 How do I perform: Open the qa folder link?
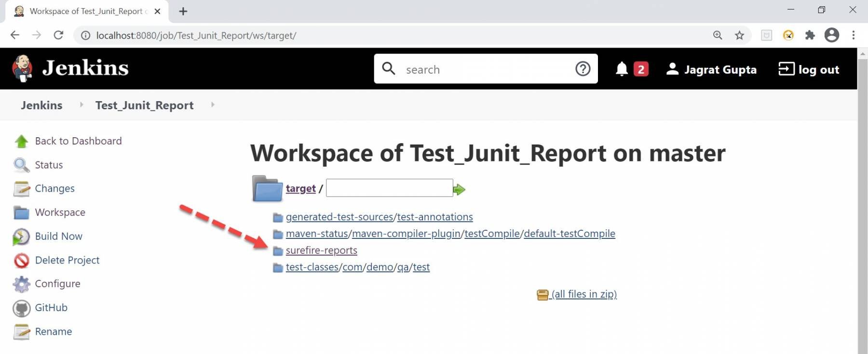tap(403, 267)
